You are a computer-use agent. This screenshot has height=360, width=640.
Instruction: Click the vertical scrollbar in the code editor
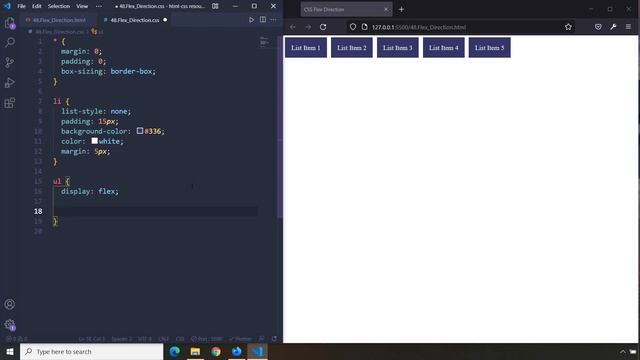pos(280,127)
